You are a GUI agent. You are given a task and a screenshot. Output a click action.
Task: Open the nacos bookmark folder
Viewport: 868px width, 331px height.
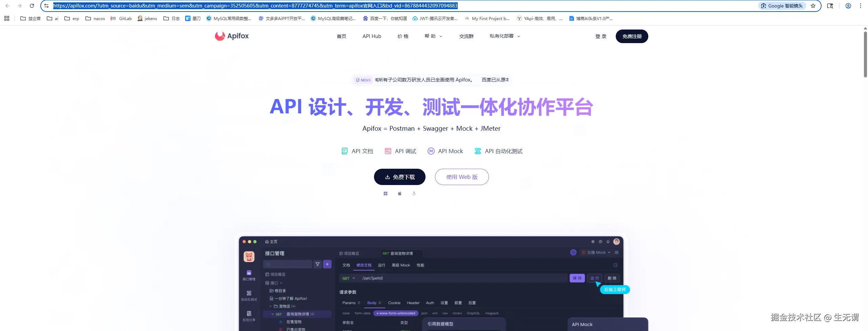pos(95,18)
